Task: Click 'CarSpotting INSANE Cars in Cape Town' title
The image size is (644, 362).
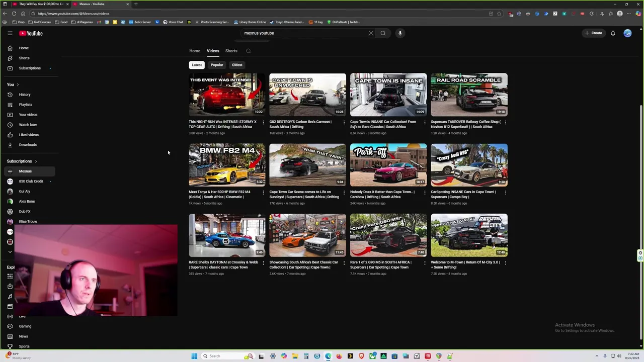Action: click(463, 194)
